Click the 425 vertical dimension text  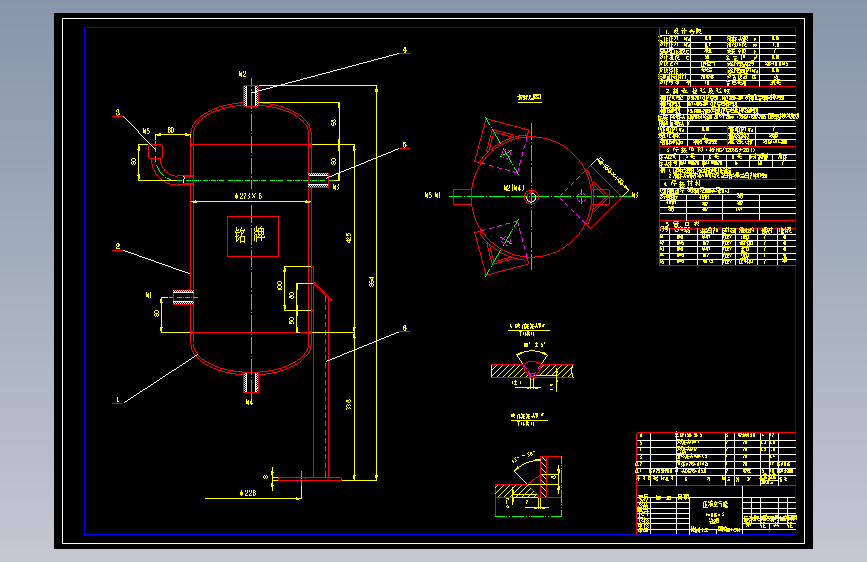(x=349, y=238)
